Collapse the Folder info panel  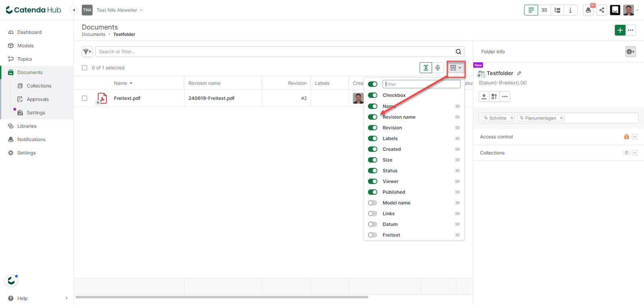630,52
